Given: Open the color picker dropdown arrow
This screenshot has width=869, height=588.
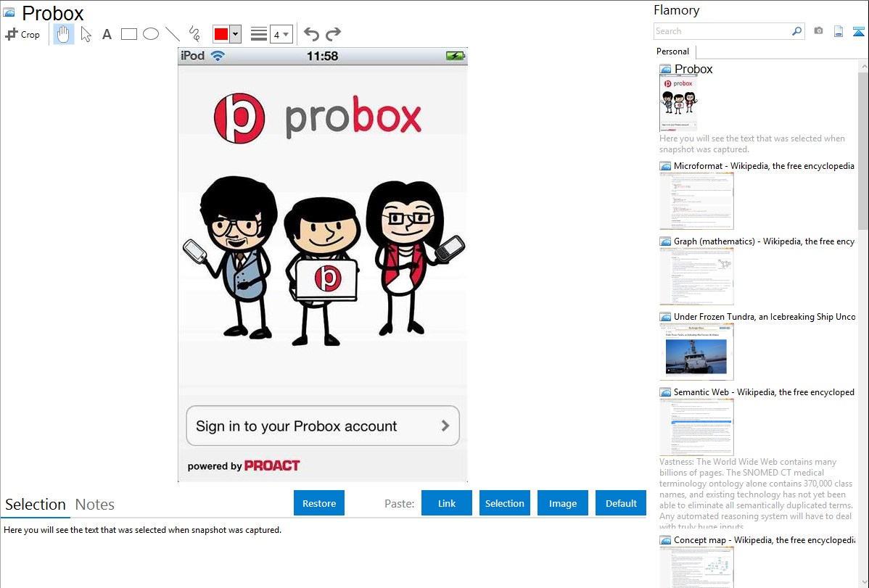Looking at the screenshot, I should (235, 34).
